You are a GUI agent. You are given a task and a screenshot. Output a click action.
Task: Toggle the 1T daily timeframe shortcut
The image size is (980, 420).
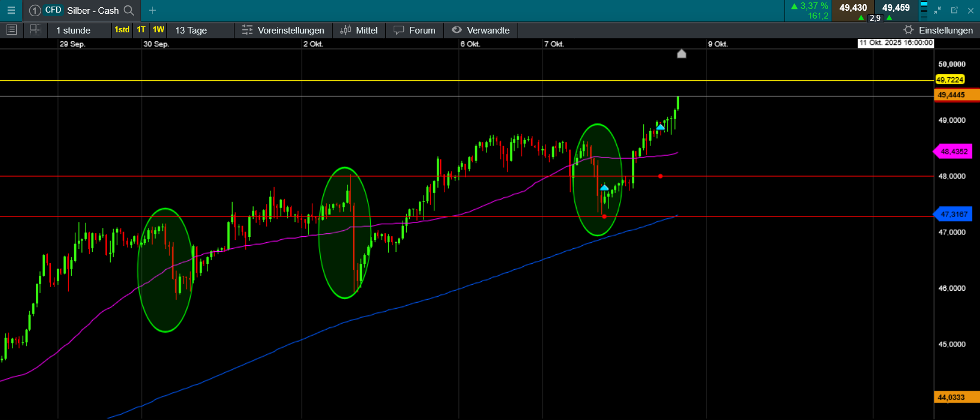pyautogui.click(x=141, y=30)
